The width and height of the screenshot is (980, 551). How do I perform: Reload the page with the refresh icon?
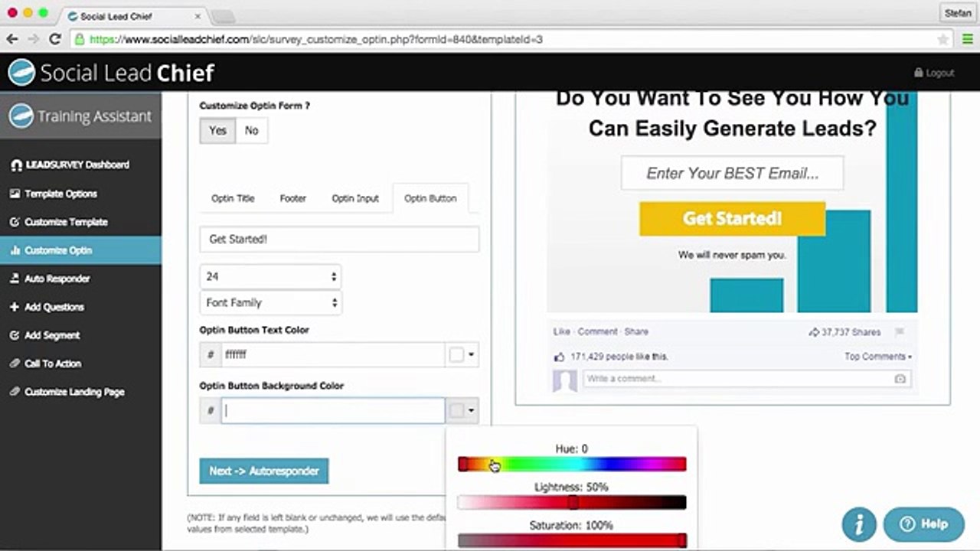(x=54, y=39)
